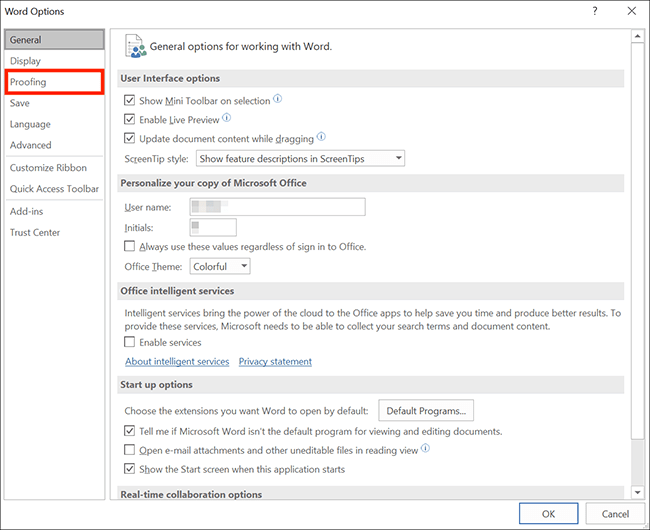This screenshot has width=650, height=530.
Task: Click the User Interface options heading
Action: pyautogui.click(x=170, y=78)
